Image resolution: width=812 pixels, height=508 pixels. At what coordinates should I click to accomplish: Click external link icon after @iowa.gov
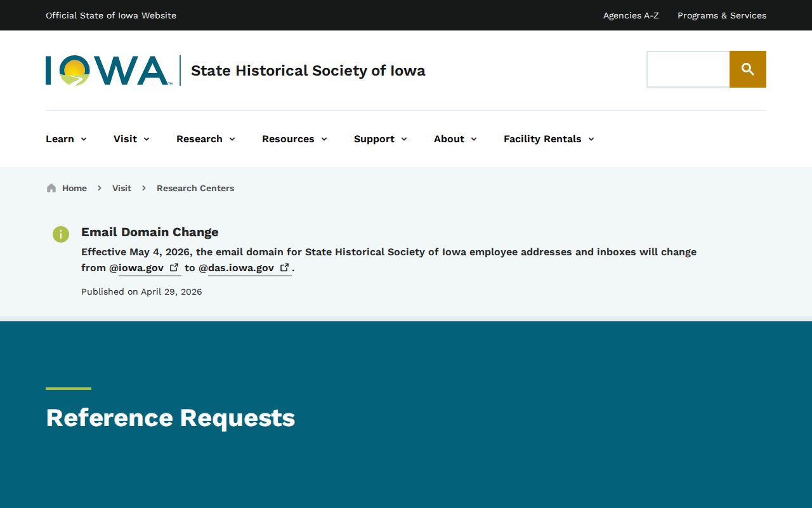(x=174, y=267)
